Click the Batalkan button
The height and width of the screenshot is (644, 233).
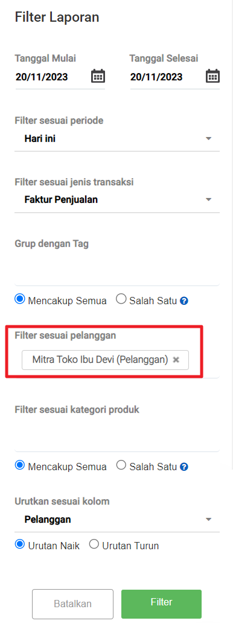pyautogui.click(x=72, y=604)
